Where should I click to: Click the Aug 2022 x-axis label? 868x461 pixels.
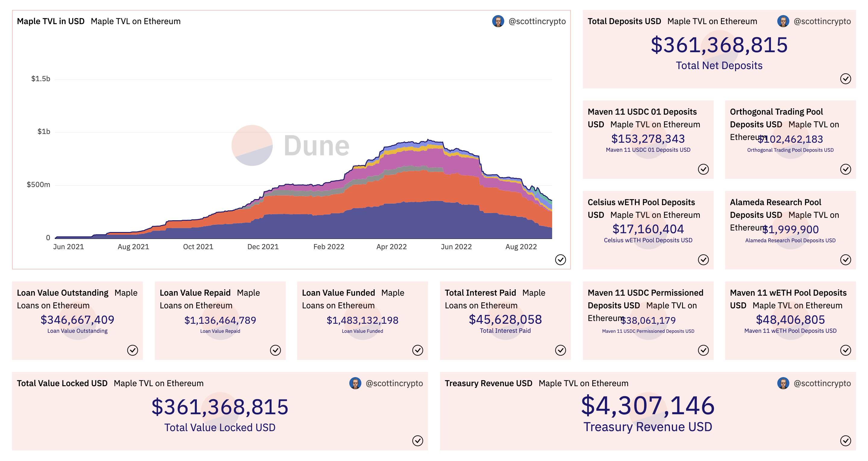point(521,247)
